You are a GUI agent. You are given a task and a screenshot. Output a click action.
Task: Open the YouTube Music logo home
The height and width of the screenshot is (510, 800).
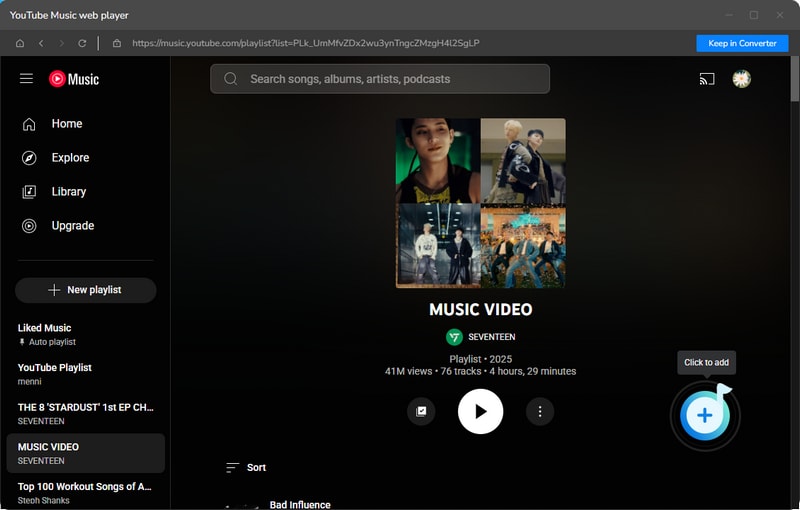(x=74, y=79)
